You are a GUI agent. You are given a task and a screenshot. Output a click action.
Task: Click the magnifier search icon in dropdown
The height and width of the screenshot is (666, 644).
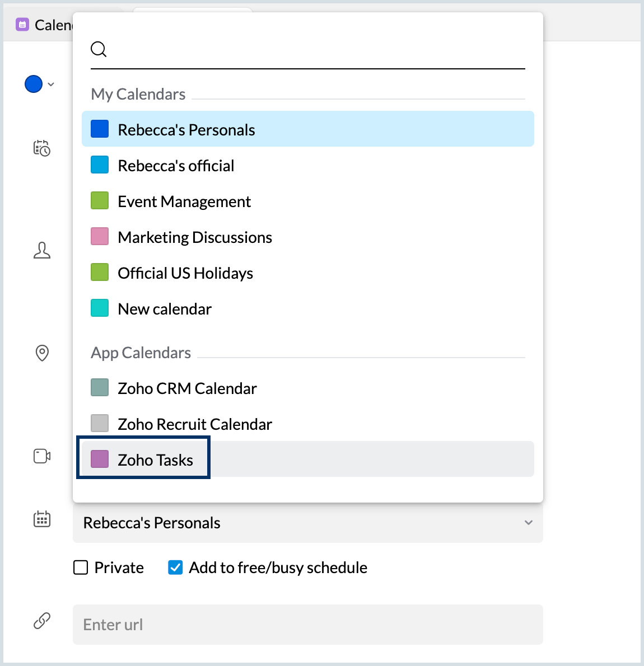[x=99, y=49]
